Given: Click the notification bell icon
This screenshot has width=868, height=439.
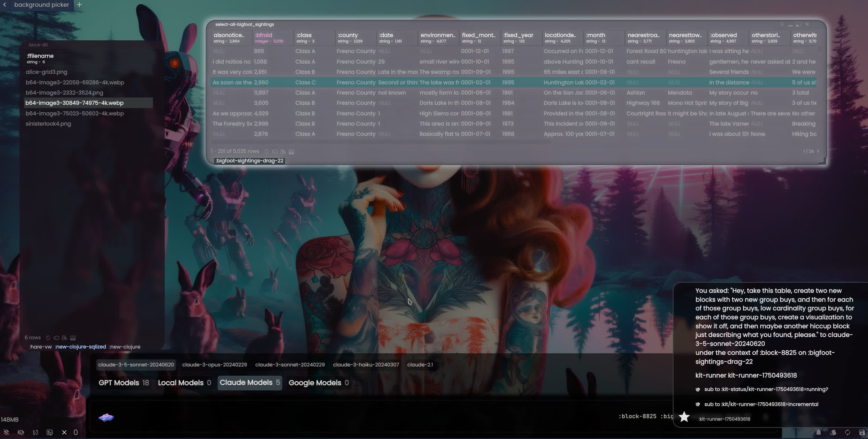Looking at the screenshot, I should tap(818, 432).
